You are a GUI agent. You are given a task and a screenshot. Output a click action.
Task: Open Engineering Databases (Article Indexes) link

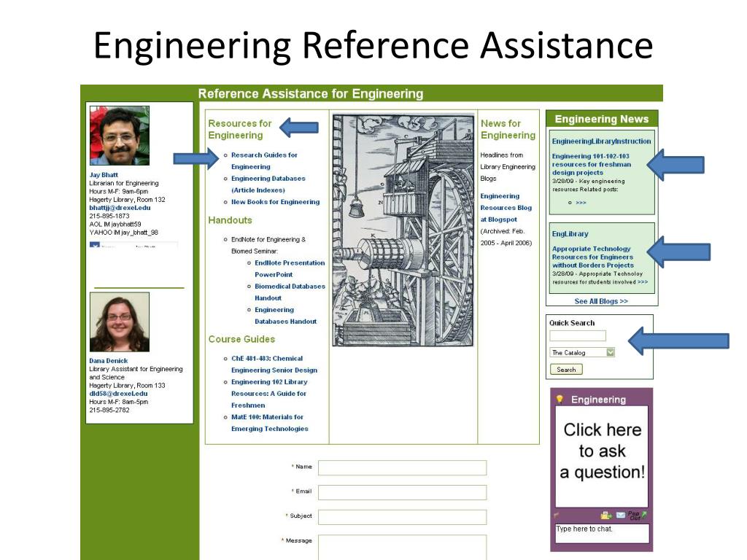coord(268,184)
